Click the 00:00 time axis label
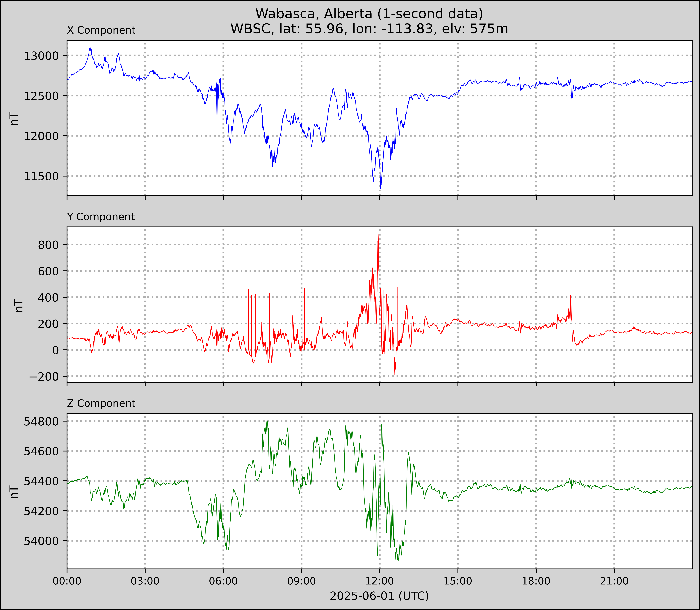The image size is (700, 610). click(67, 581)
